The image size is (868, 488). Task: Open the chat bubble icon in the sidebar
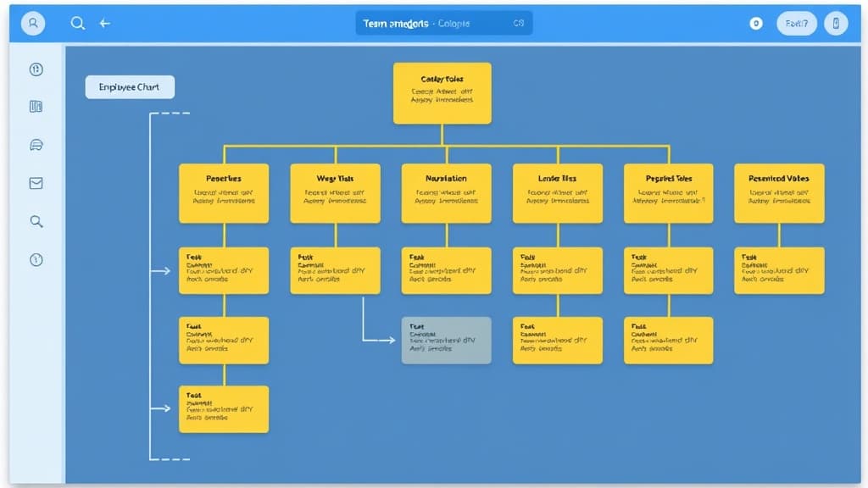(36, 145)
